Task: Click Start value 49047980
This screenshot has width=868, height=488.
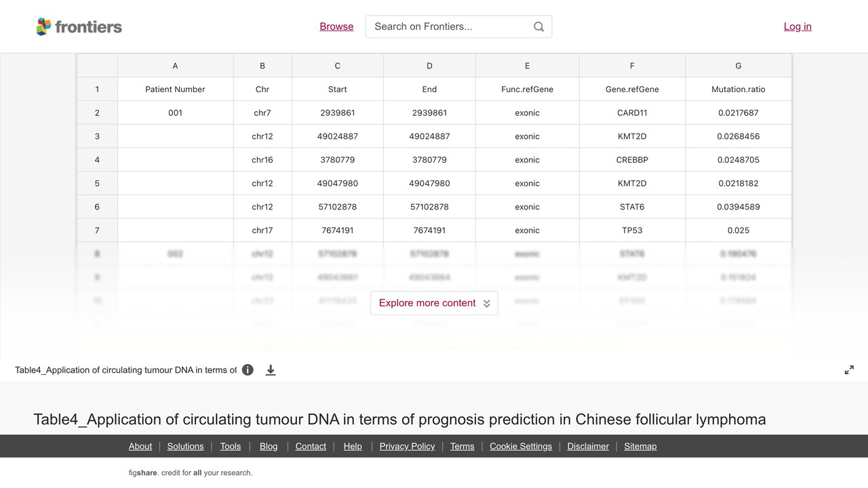Action: coord(338,184)
